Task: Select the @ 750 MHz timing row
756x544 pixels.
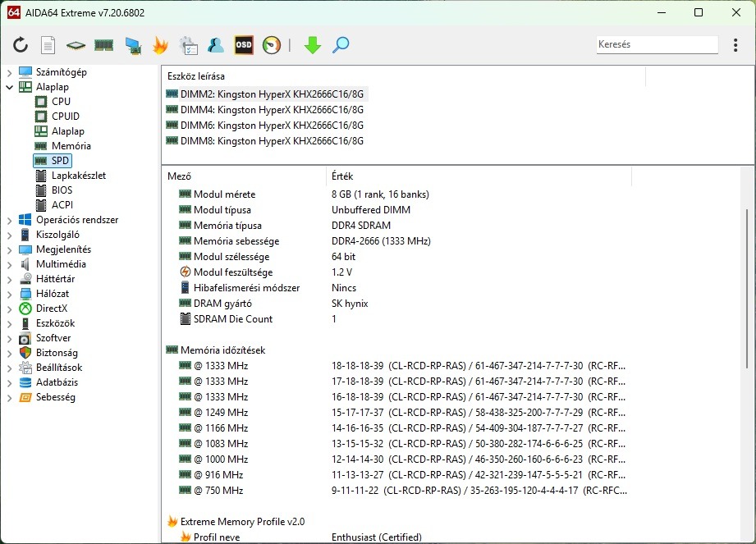Action: [x=396, y=491]
